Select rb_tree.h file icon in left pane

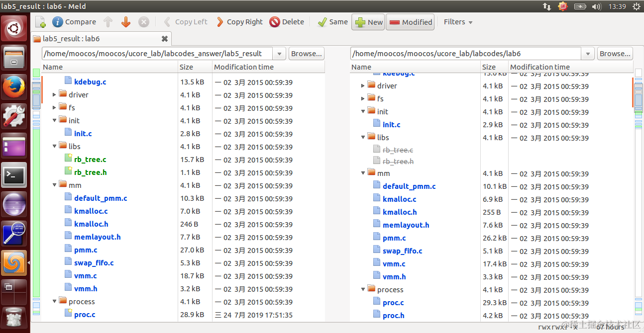[69, 172]
